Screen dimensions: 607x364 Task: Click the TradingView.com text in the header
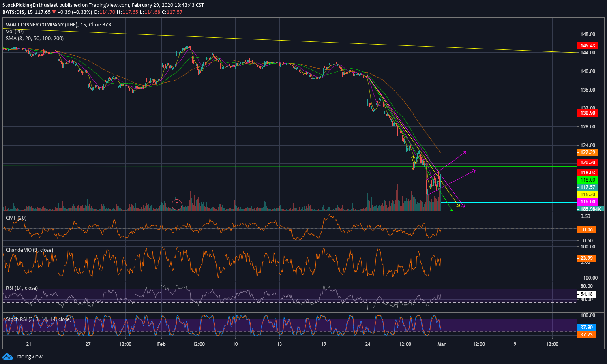click(x=109, y=5)
